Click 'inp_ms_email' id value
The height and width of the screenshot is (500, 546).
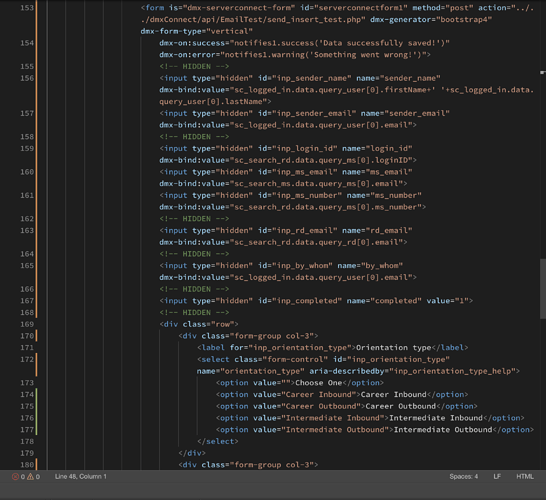(x=304, y=172)
